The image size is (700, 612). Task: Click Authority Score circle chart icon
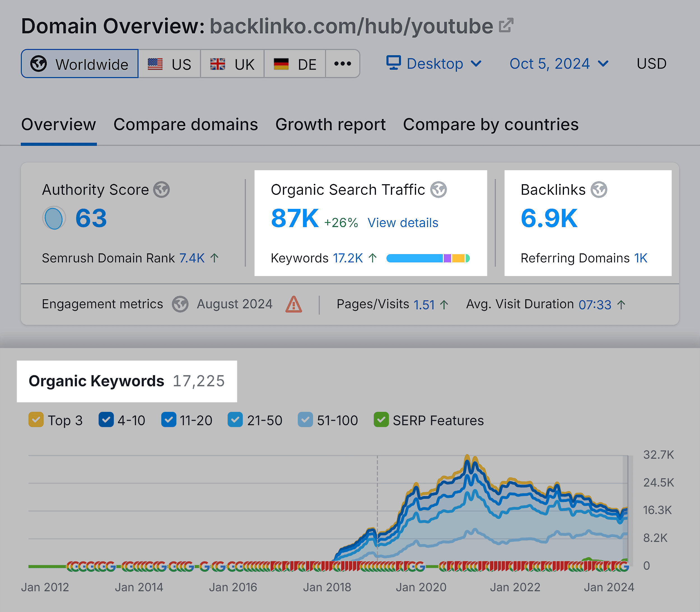54,218
